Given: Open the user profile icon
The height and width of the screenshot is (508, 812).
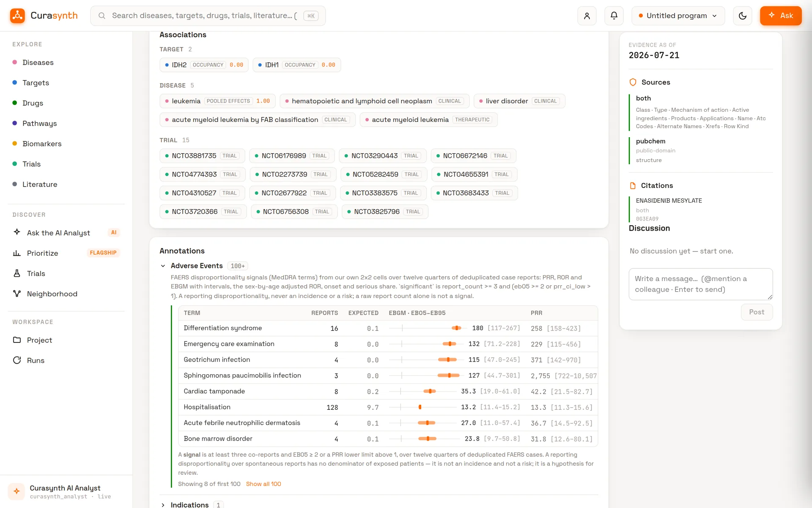Looking at the screenshot, I should click(x=587, y=16).
